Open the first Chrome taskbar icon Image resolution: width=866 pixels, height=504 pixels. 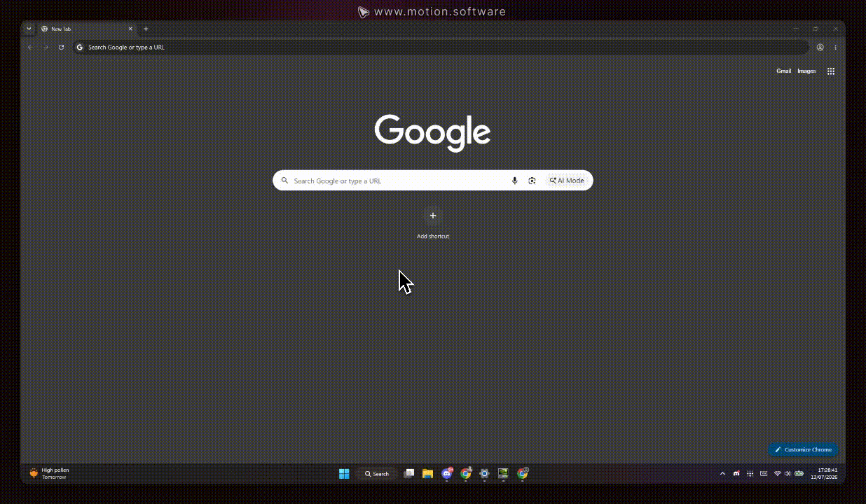pyautogui.click(x=466, y=474)
